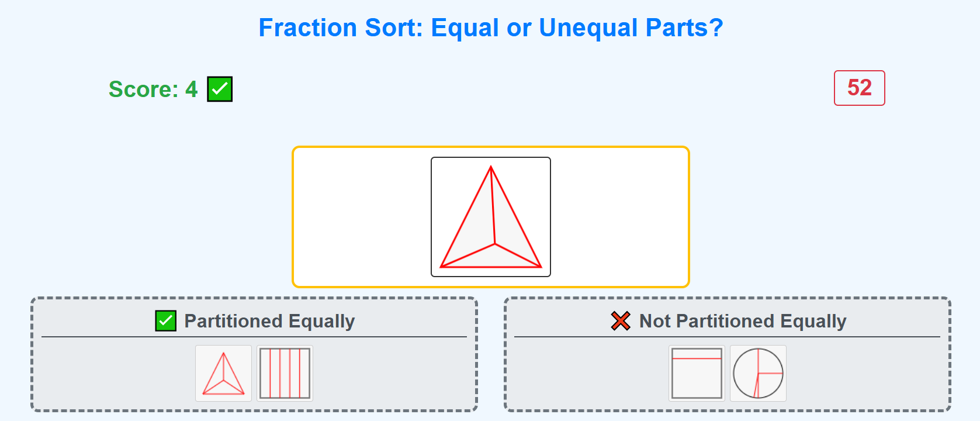Click the green check icon before Partitioned Equally
This screenshot has width=980, height=421.
[165, 321]
